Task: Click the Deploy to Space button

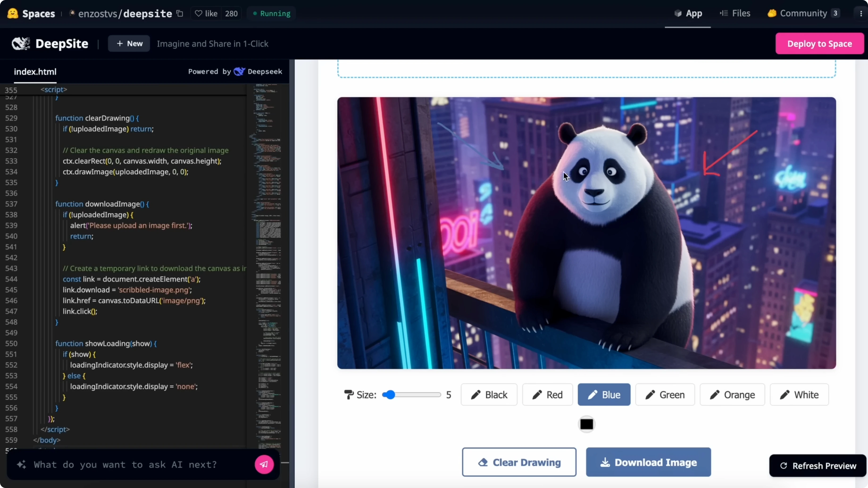Action: [820, 43]
